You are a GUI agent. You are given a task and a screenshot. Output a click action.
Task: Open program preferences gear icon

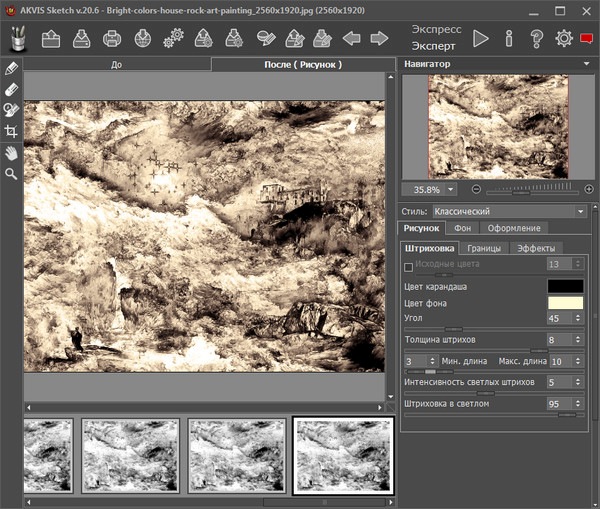pyautogui.click(x=564, y=39)
